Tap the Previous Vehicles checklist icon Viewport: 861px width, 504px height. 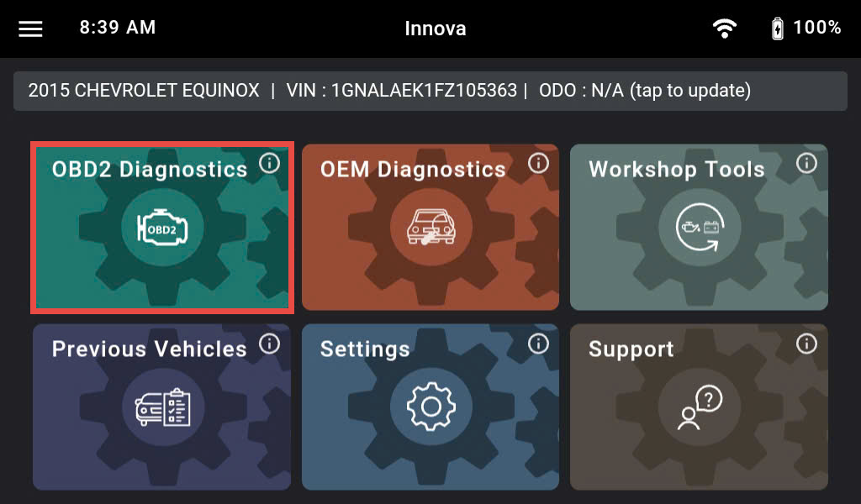162,407
